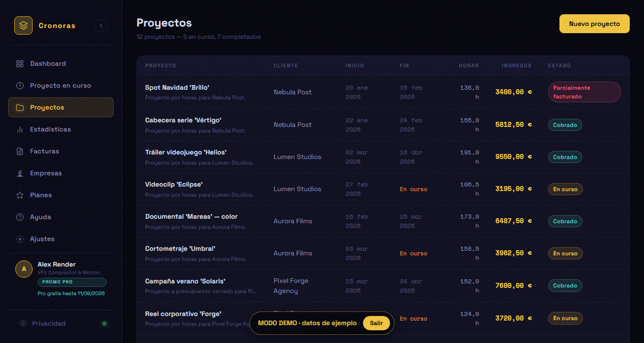Image resolution: width=644 pixels, height=343 pixels.
Task: Click the Proyectos page heading
Action: (x=164, y=23)
